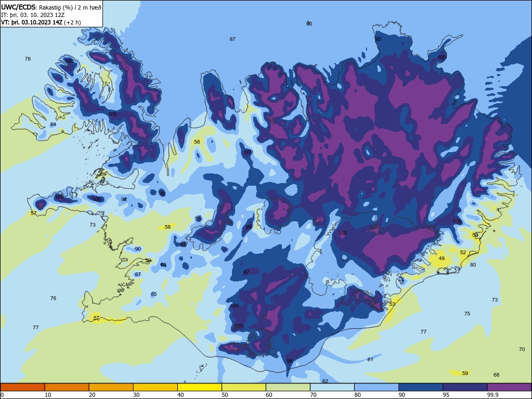532x399 pixels.
Task: Click the humidity value 75 on the map
Action: [467, 313]
